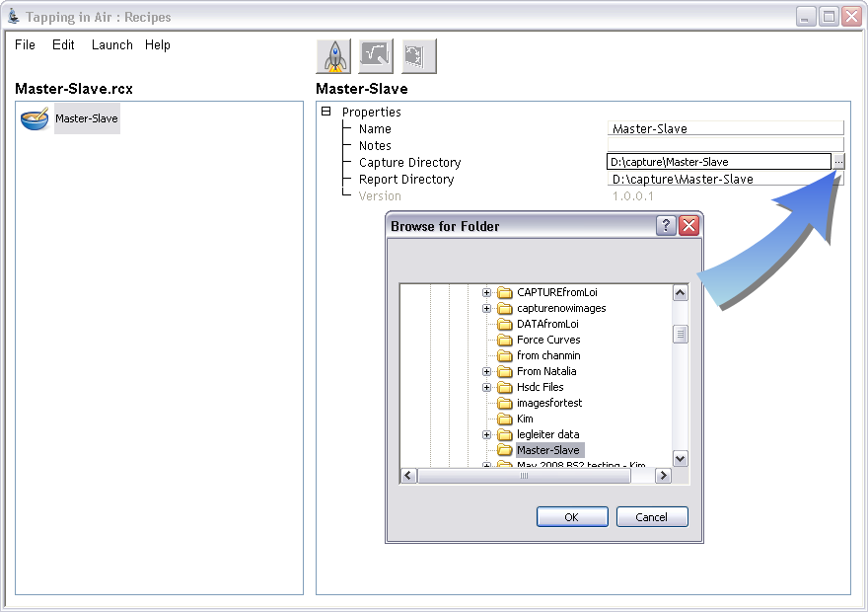The height and width of the screenshot is (612, 868).
Task: Open the Launch menu
Action: [x=111, y=44]
